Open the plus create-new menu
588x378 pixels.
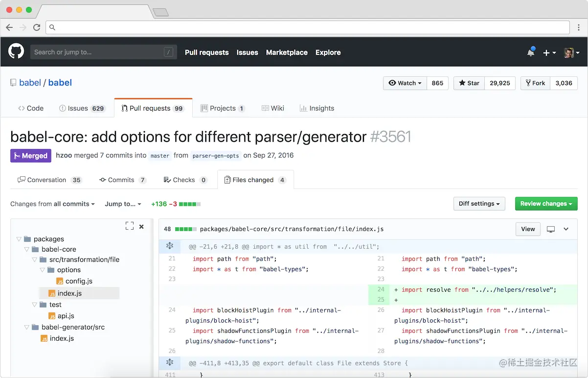(x=549, y=53)
